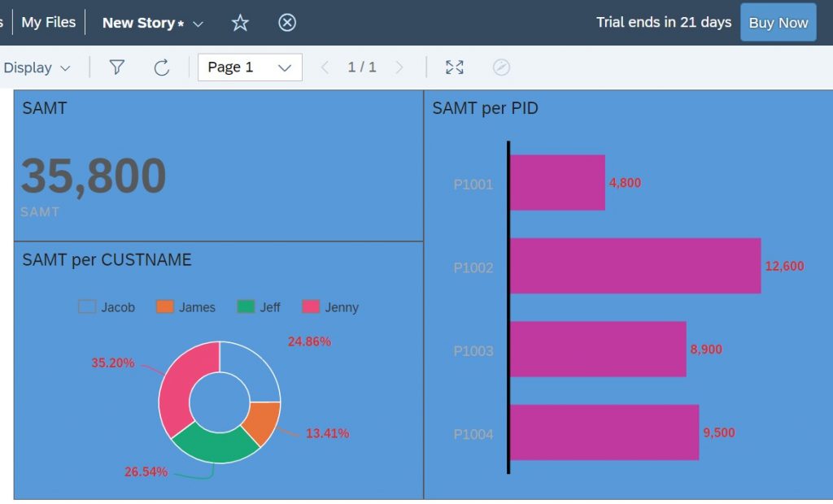Expand the Display menu
The height and width of the screenshot is (504, 833).
click(x=36, y=68)
